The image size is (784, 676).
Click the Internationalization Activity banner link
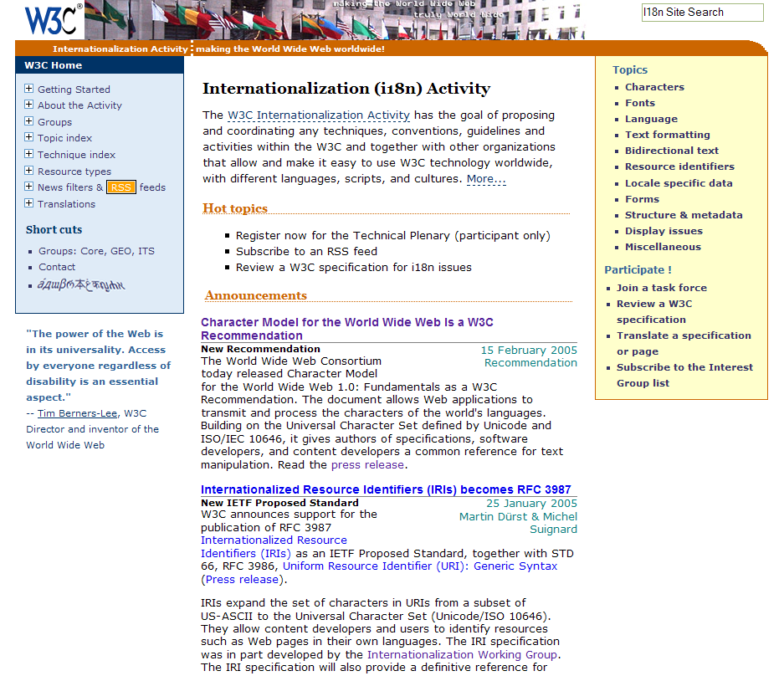click(x=120, y=49)
